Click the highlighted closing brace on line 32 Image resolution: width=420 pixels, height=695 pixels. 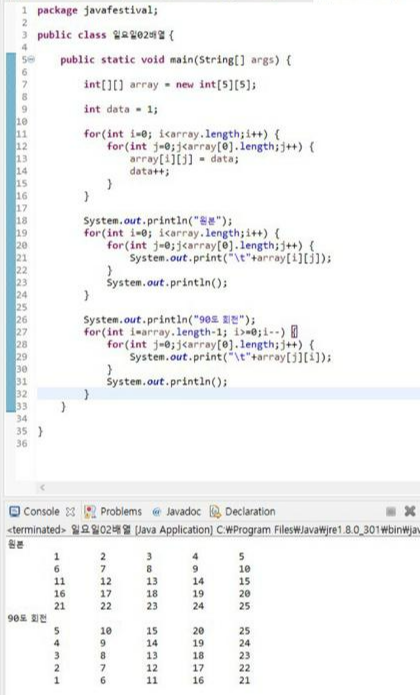(86, 394)
